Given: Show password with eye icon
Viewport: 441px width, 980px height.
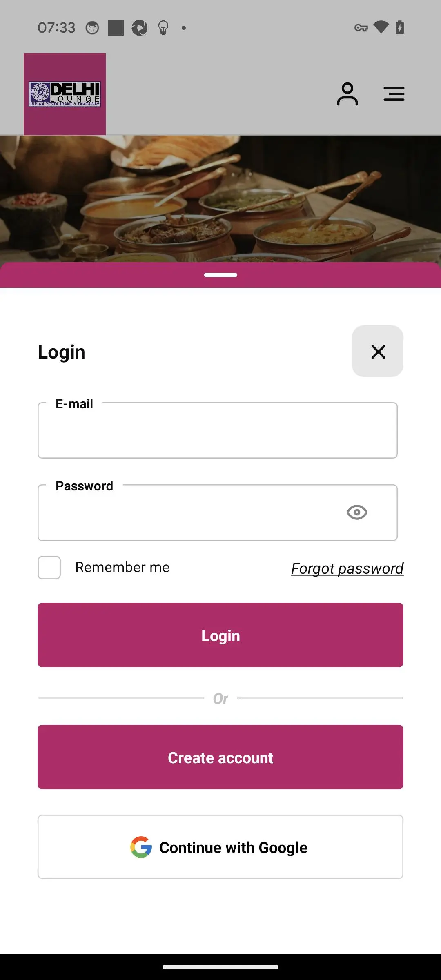Looking at the screenshot, I should click(x=357, y=512).
